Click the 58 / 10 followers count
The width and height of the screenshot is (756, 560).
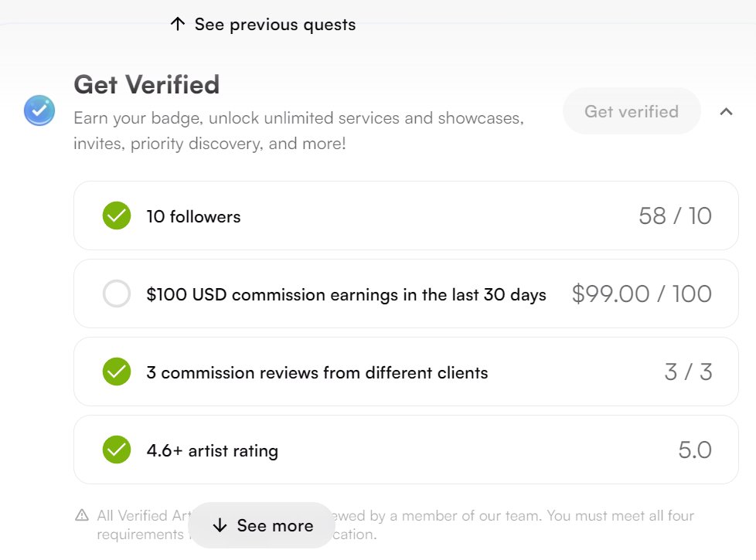click(x=675, y=216)
